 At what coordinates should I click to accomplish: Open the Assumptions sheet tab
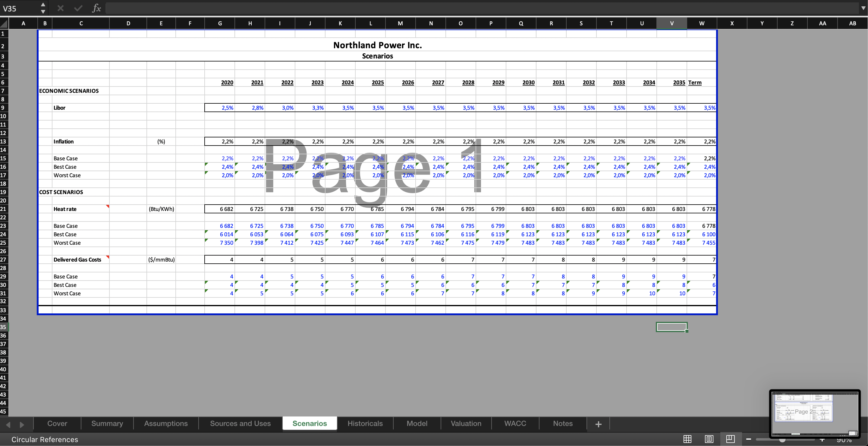coord(166,423)
